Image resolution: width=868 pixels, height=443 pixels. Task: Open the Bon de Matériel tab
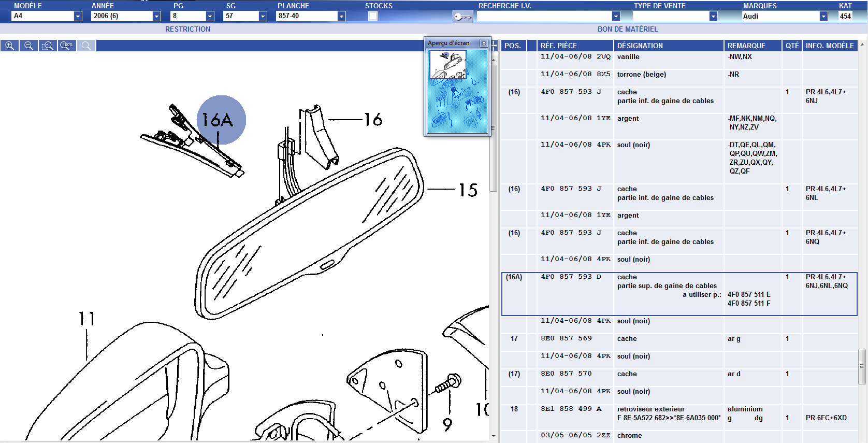pos(627,29)
